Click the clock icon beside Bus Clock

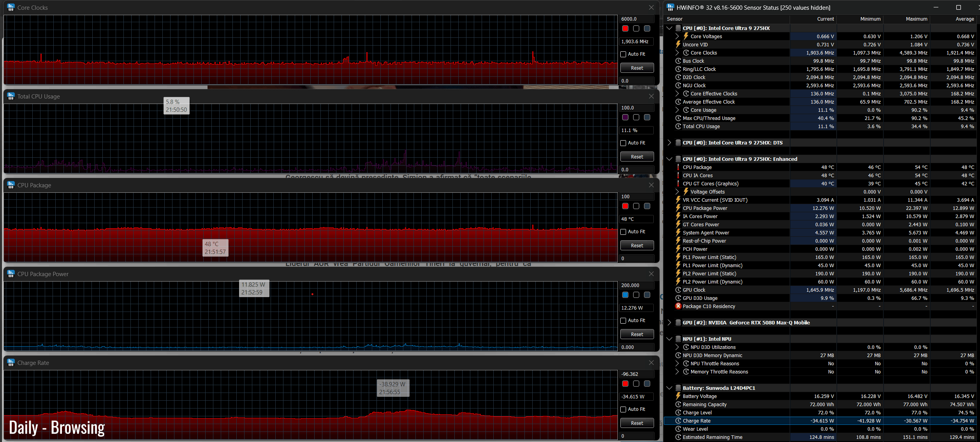[x=678, y=61]
